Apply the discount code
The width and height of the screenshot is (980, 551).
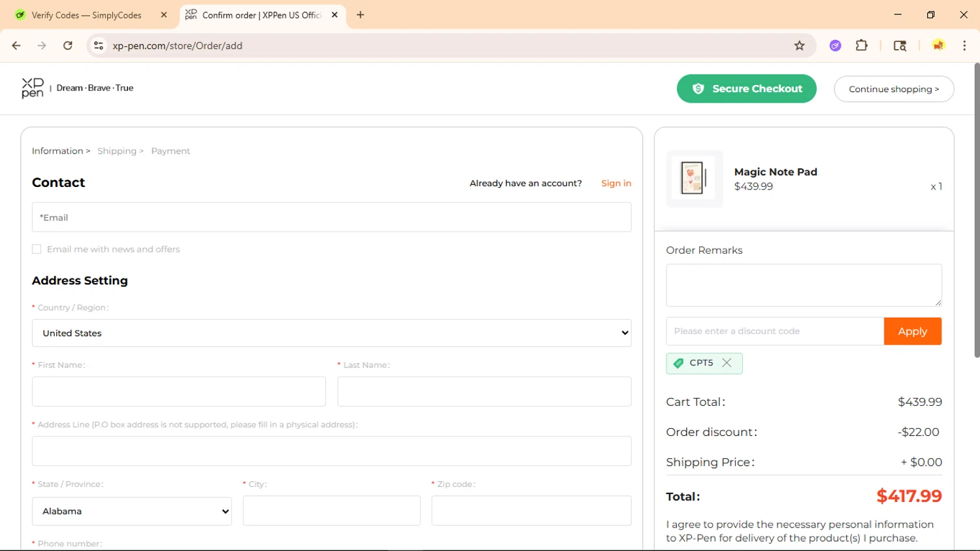[912, 331]
